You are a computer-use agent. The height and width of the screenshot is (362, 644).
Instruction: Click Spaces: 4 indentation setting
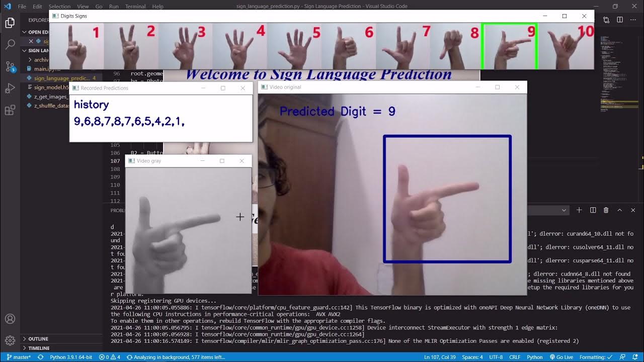tap(472, 357)
